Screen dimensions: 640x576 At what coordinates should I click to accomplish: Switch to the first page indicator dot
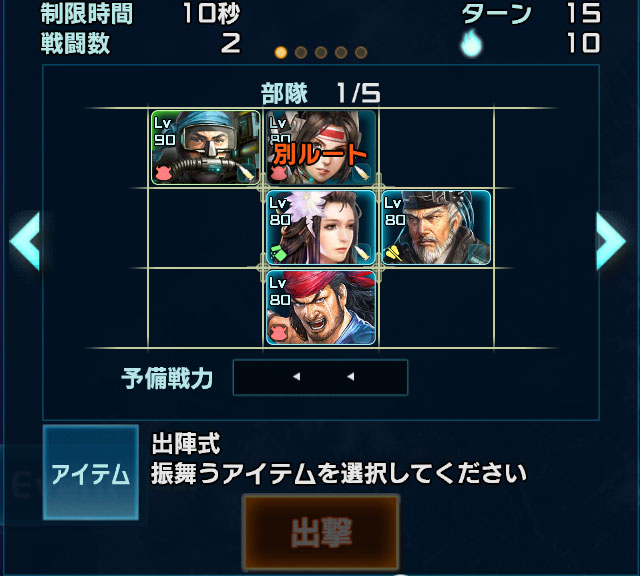click(281, 52)
